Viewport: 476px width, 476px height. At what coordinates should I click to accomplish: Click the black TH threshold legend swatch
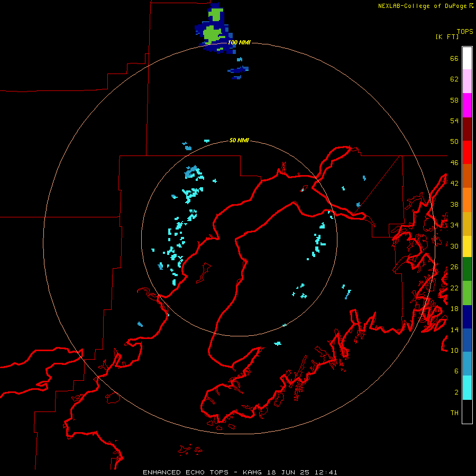pos(467,411)
